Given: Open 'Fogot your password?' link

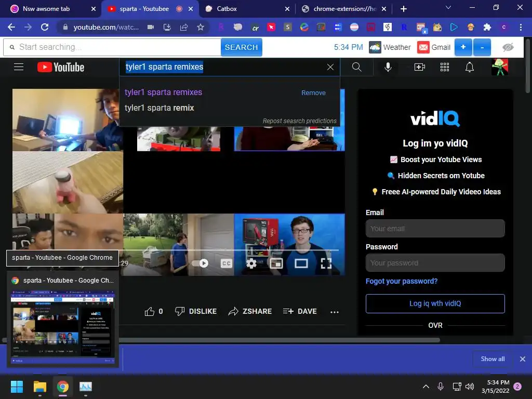Looking at the screenshot, I should [x=402, y=281].
